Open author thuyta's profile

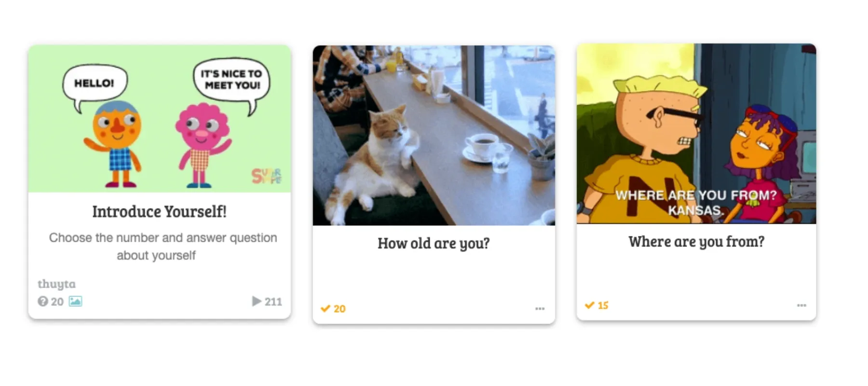[x=56, y=284]
